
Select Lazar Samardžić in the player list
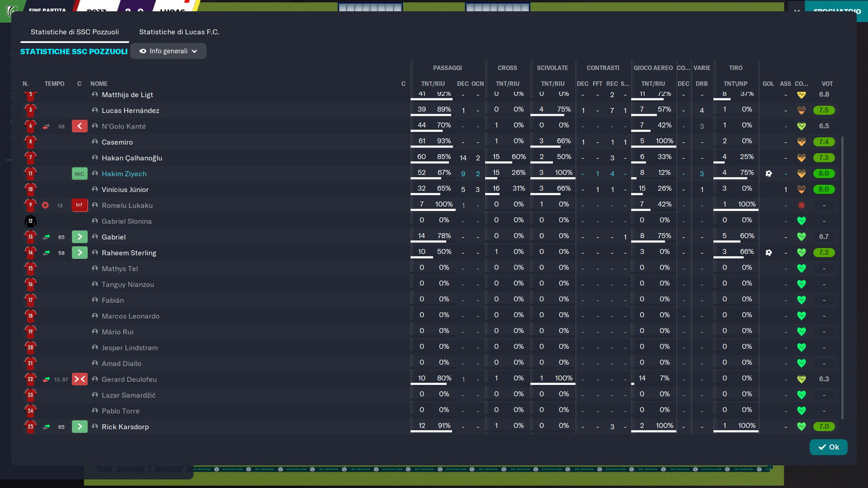coord(128,395)
